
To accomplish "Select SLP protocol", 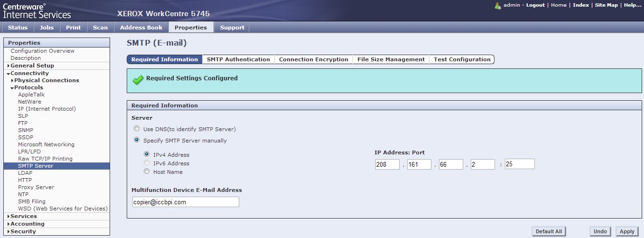I will coord(23,116).
